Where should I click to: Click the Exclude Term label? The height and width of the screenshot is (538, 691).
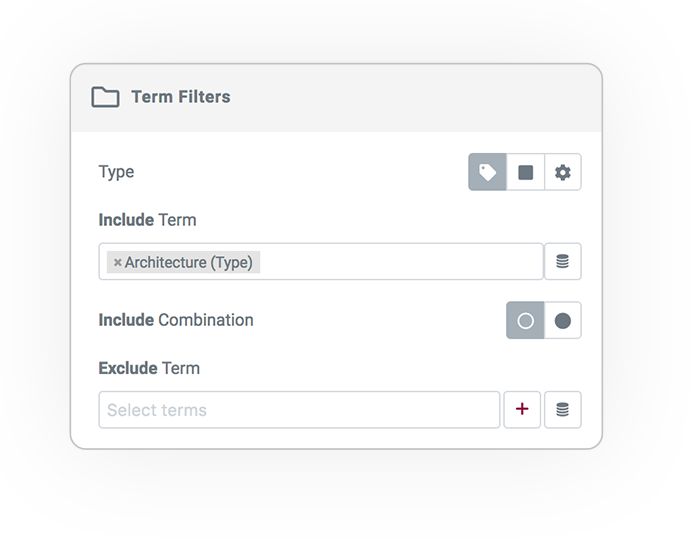[x=149, y=368]
